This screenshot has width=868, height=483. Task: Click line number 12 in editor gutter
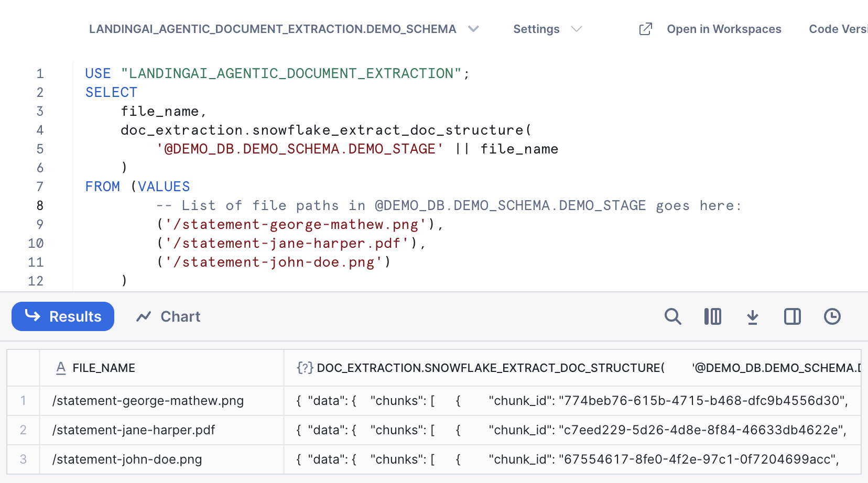(x=36, y=281)
